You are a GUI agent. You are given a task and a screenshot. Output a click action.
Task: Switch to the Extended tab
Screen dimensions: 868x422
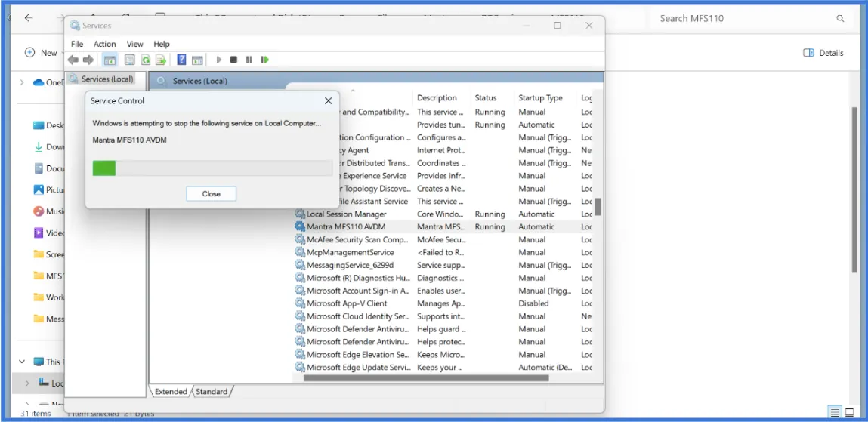pyautogui.click(x=171, y=392)
